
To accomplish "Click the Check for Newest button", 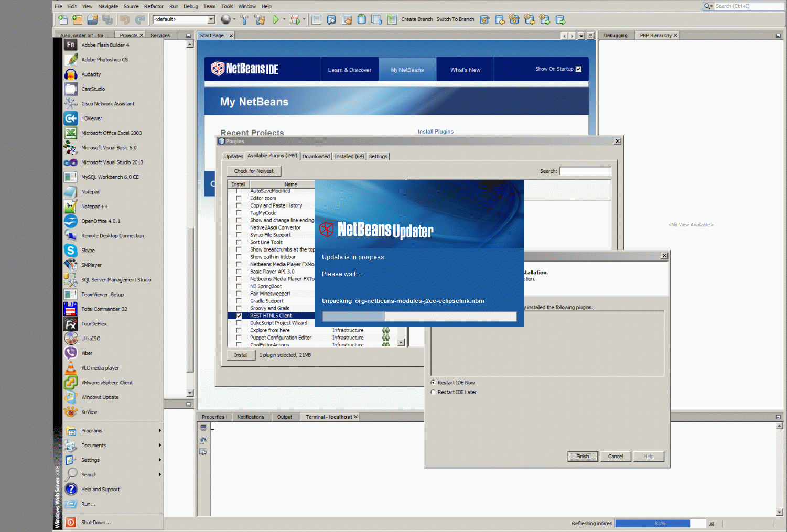I will coord(254,171).
